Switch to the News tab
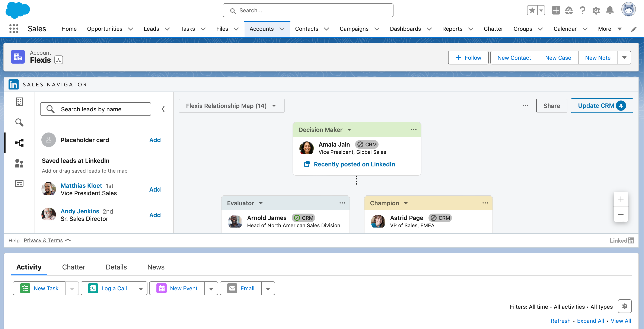The image size is (644, 329). [156, 267]
